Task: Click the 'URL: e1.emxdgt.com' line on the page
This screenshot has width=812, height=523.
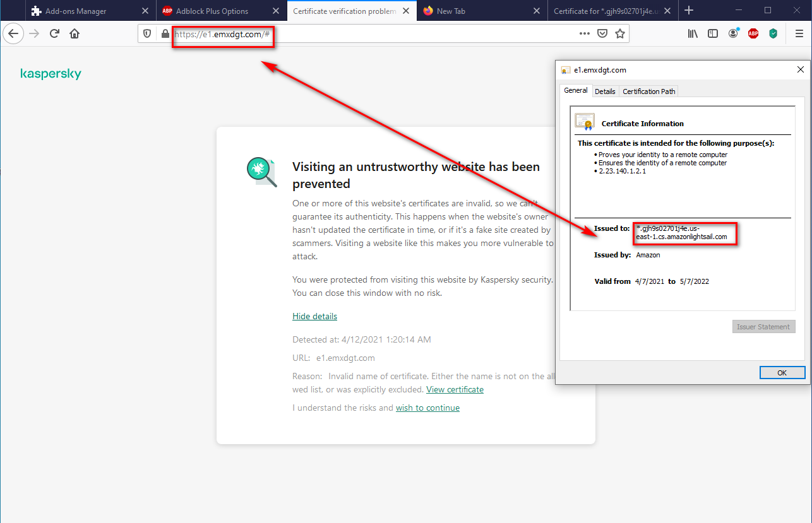Action: pos(333,358)
